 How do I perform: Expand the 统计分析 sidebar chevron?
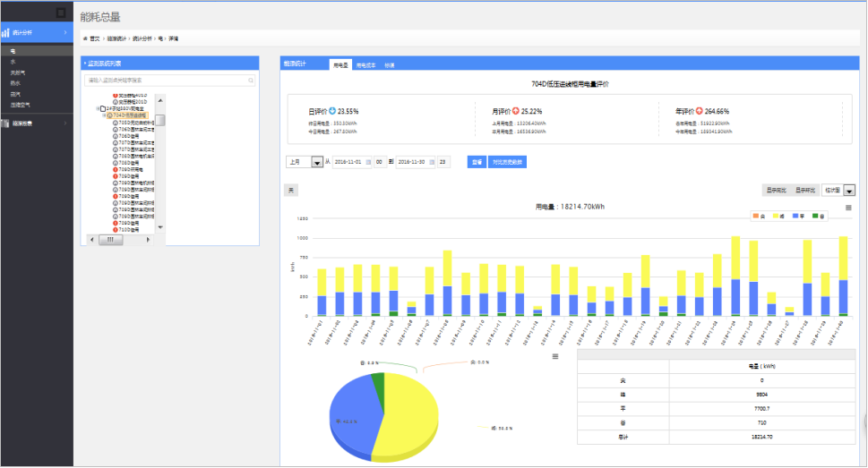click(x=65, y=32)
